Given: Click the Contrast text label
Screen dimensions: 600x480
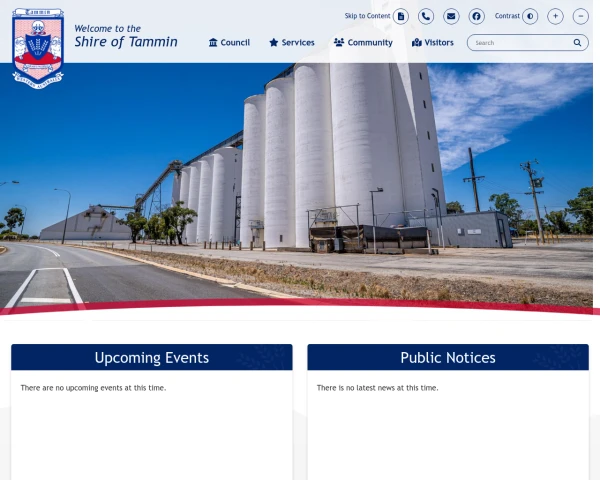Looking at the screenshot, I should pyautogui.click(x=507, y=16).
